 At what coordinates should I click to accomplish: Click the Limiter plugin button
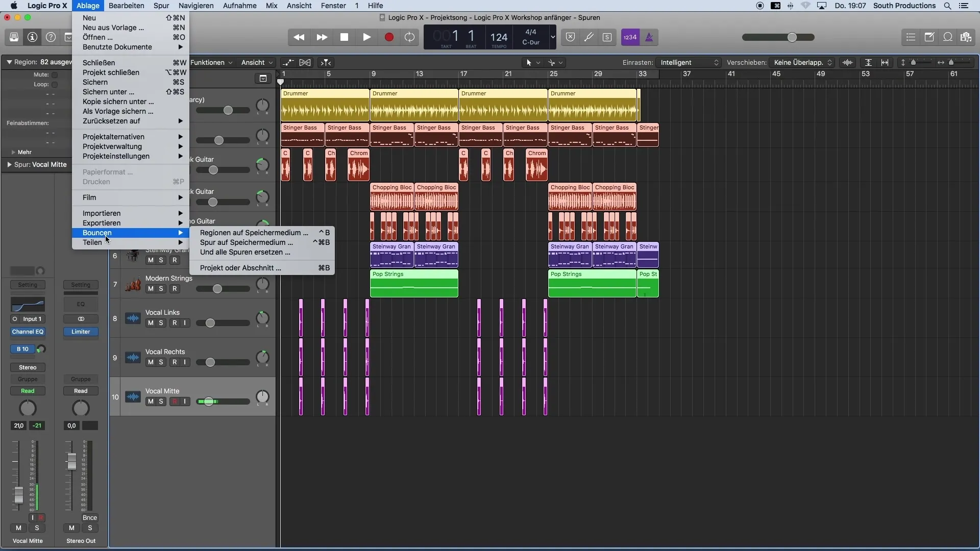pos(81,332)
